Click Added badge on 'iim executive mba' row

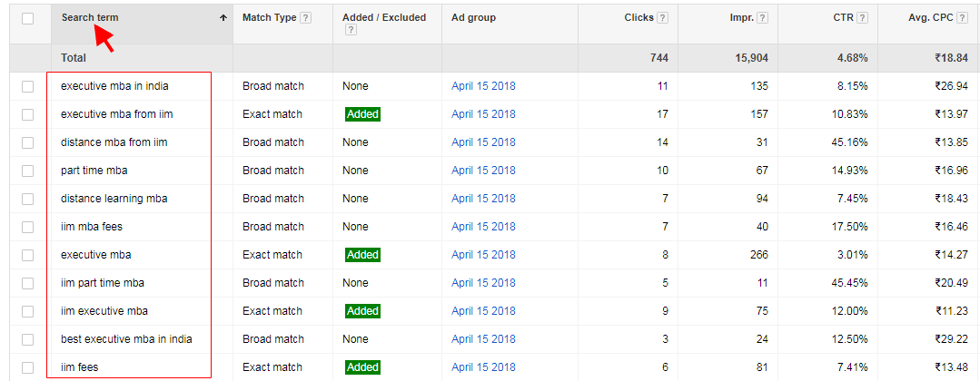coord(362,311)
